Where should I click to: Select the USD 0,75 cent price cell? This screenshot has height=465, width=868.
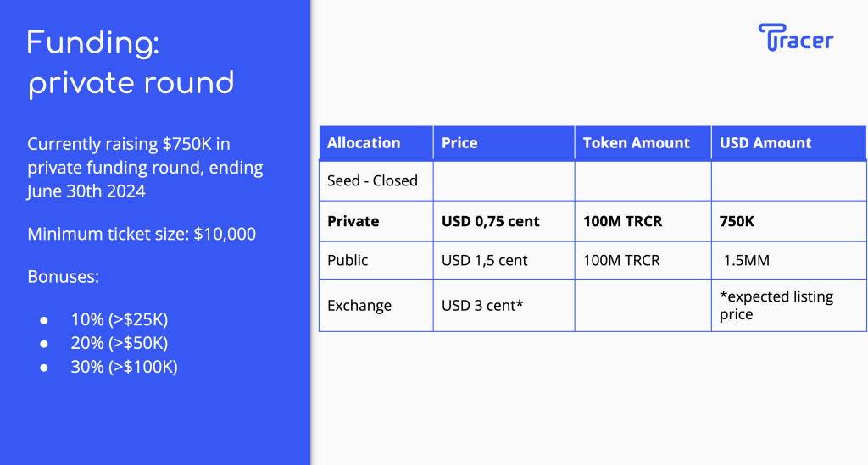(491, 221)
